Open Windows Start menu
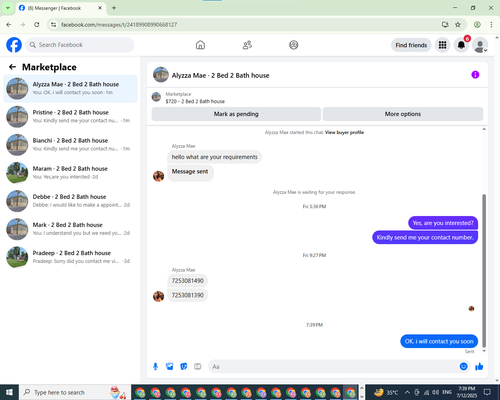The image size is (500, 400). tap(9, 392)
